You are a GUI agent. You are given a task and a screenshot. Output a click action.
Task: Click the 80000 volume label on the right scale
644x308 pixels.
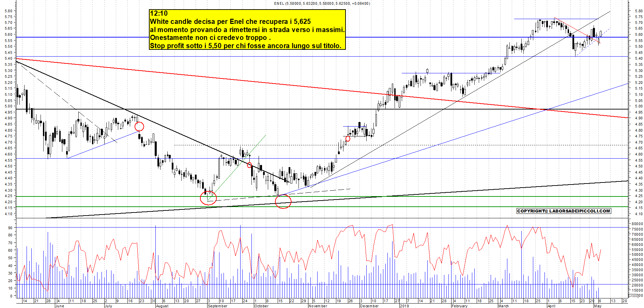coord(637,224)
